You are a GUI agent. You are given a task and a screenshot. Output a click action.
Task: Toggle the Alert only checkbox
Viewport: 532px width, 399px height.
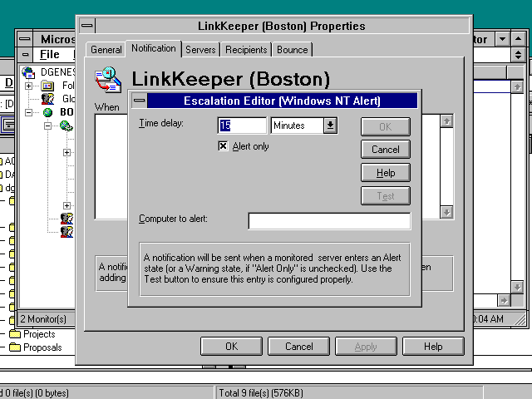point(223,146)
